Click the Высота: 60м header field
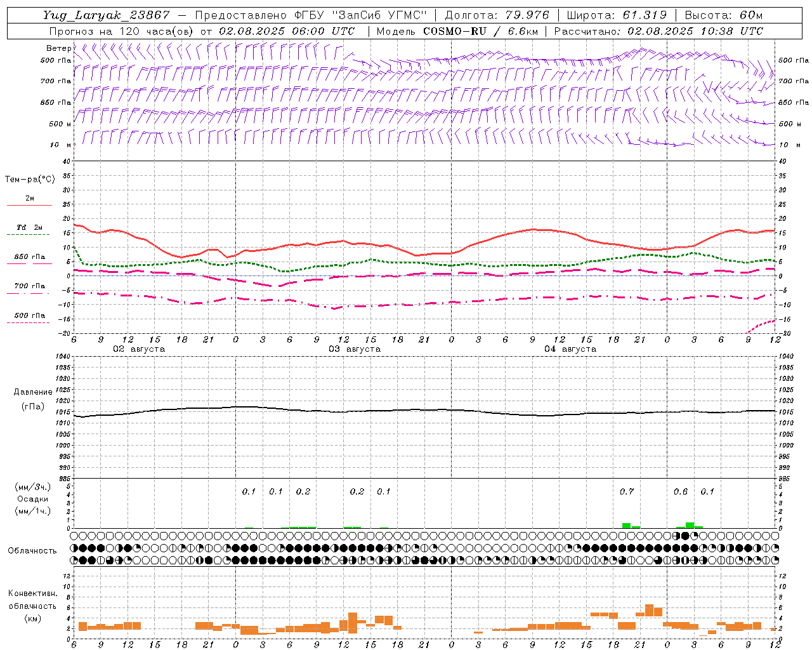 tap(723, 15)
